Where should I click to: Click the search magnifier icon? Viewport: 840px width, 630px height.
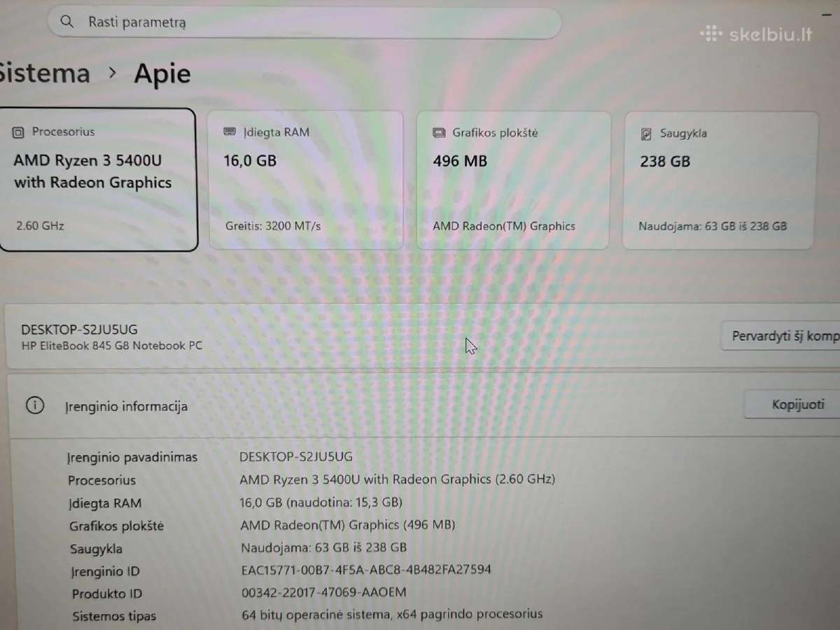(67, 22)
